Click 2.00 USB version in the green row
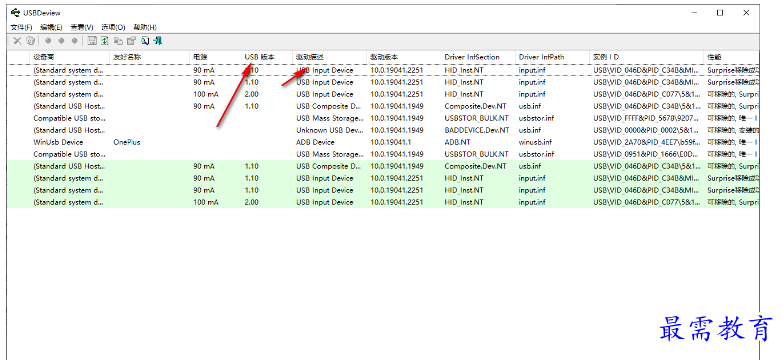This screenshot has height=360, width=781. pos(252,202)
